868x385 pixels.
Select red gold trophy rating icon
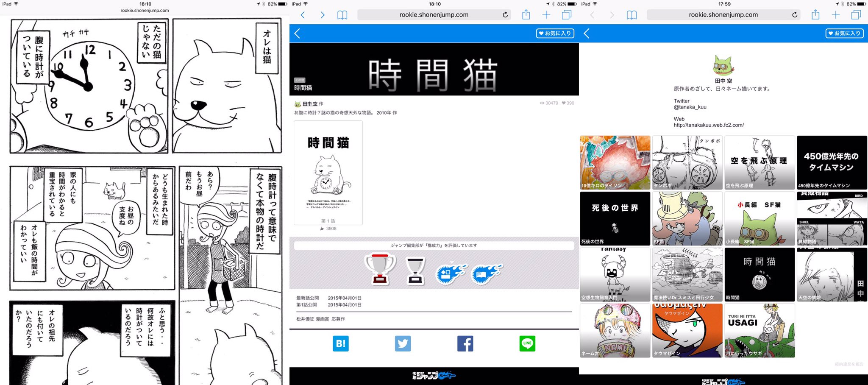[380, 268]
